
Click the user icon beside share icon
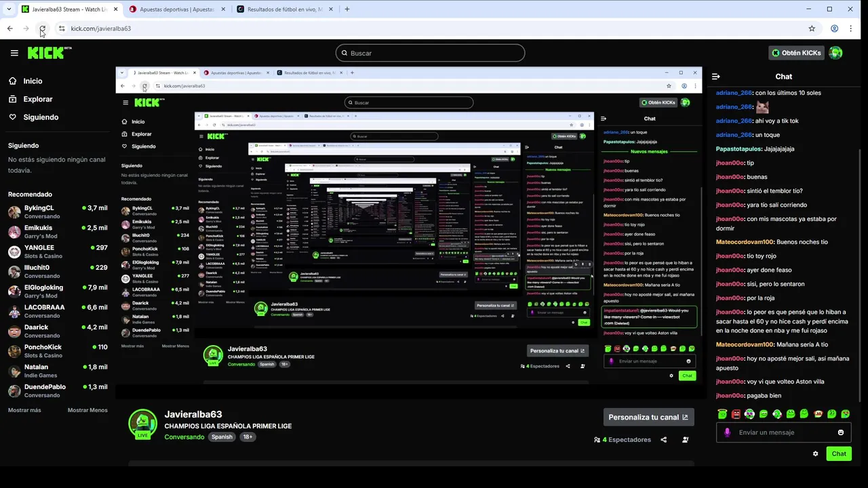point(685,439)
